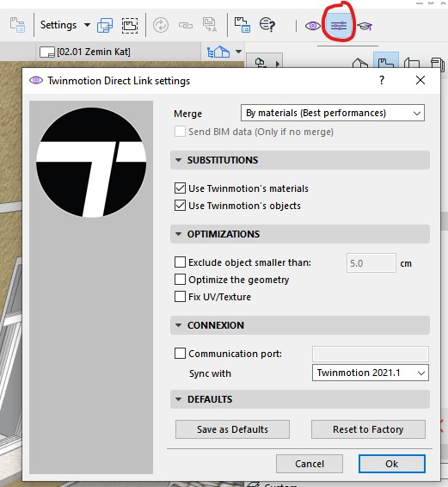Viewport: 448px width, 487px height.
Task: Uncheck Use Twinmotion's objects
Action: pyautogui.click(x=180, y=206)
